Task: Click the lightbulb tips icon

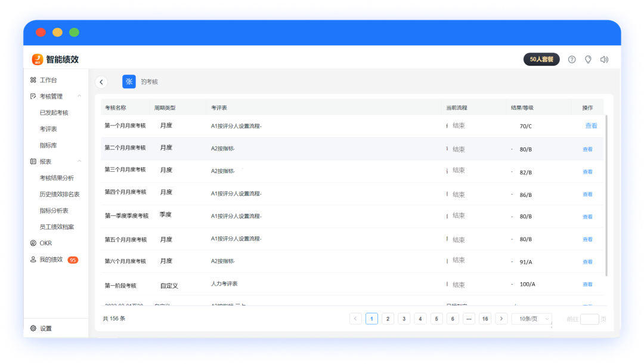Action: pyautogui.click(x=588, y=60)
